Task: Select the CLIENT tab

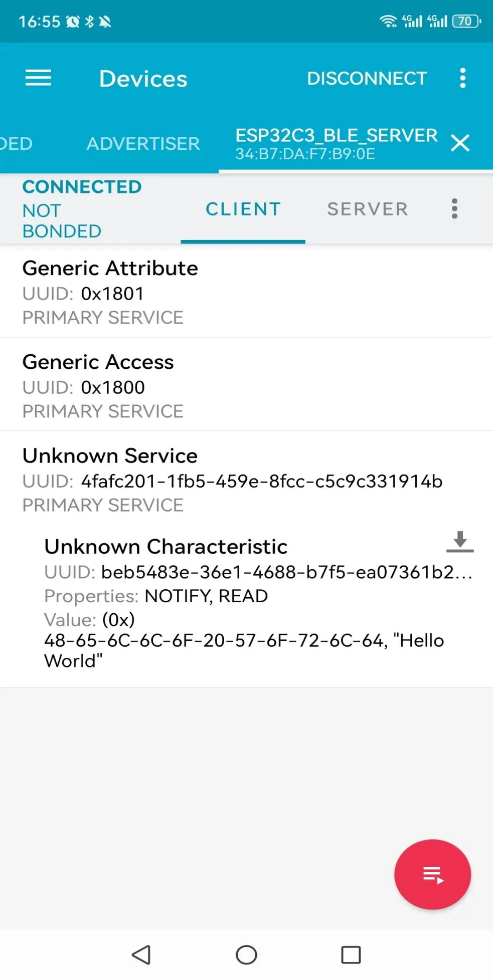Action: [243, 209]
